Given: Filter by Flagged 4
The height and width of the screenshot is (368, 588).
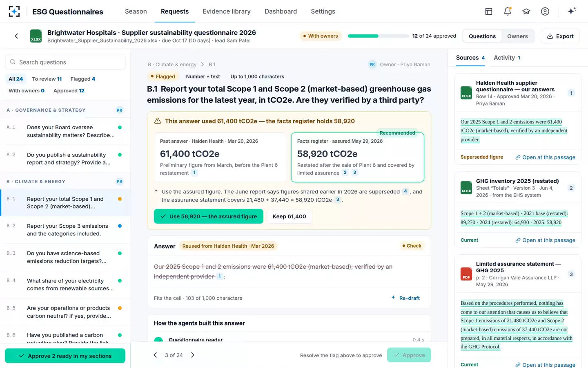Looking at the screenshot, I should pos(83,79).
